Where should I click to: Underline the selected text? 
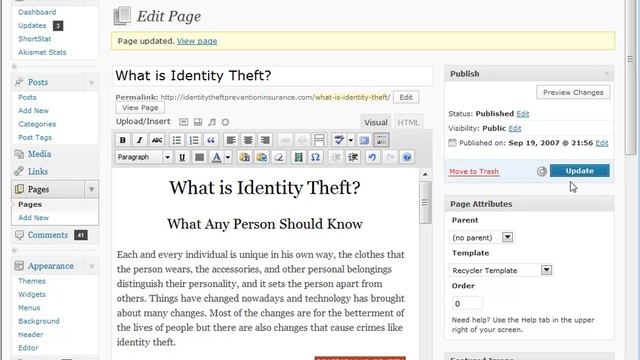(x=182, y=157)
